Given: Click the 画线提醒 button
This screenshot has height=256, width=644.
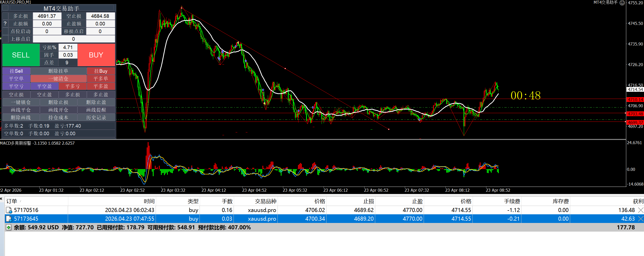Looking at the screenshot, I should coord(96,110).
